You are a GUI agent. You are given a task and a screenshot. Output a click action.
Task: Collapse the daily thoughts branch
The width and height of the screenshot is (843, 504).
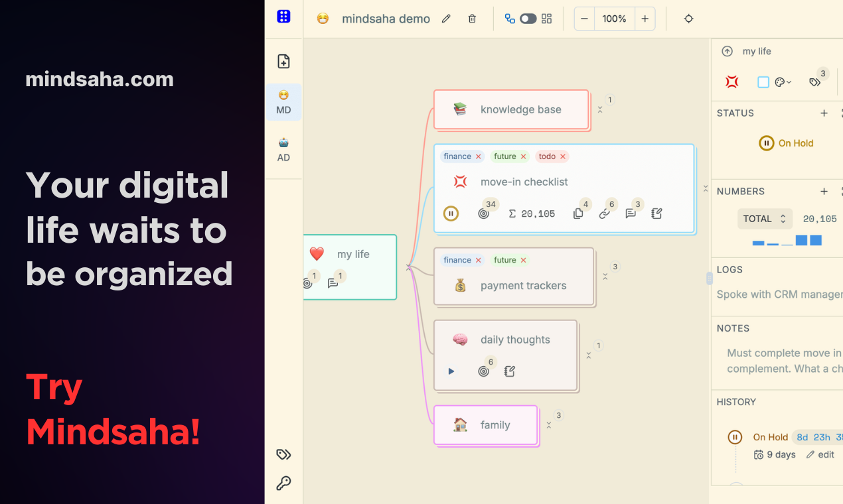click(589, 355)
